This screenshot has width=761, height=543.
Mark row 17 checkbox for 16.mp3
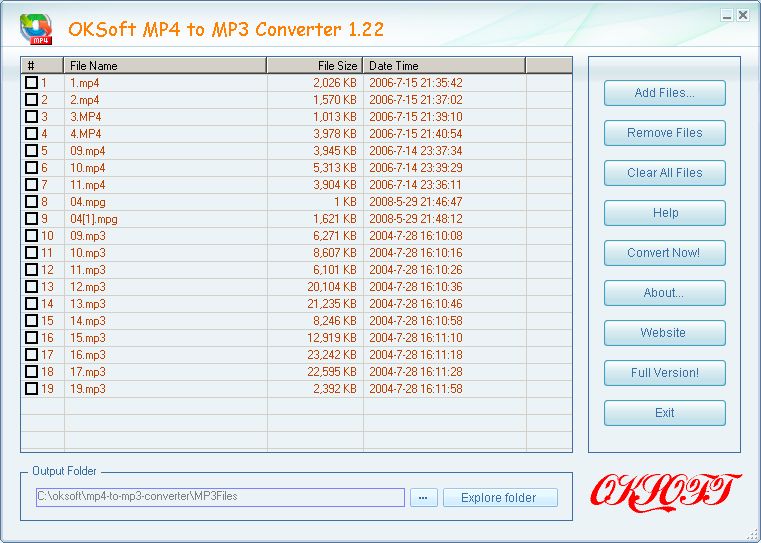[x=32, y=354]
